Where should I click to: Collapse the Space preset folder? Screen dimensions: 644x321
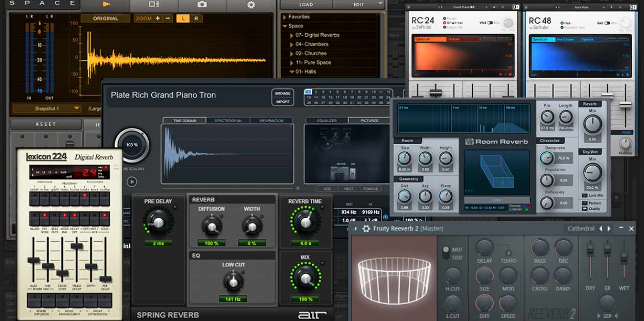[284, 26]
